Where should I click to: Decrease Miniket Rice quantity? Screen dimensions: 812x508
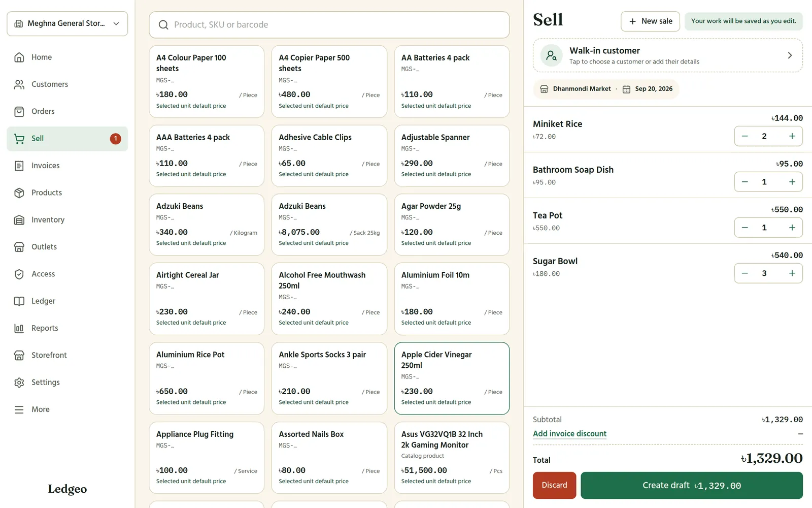point(745,136)
